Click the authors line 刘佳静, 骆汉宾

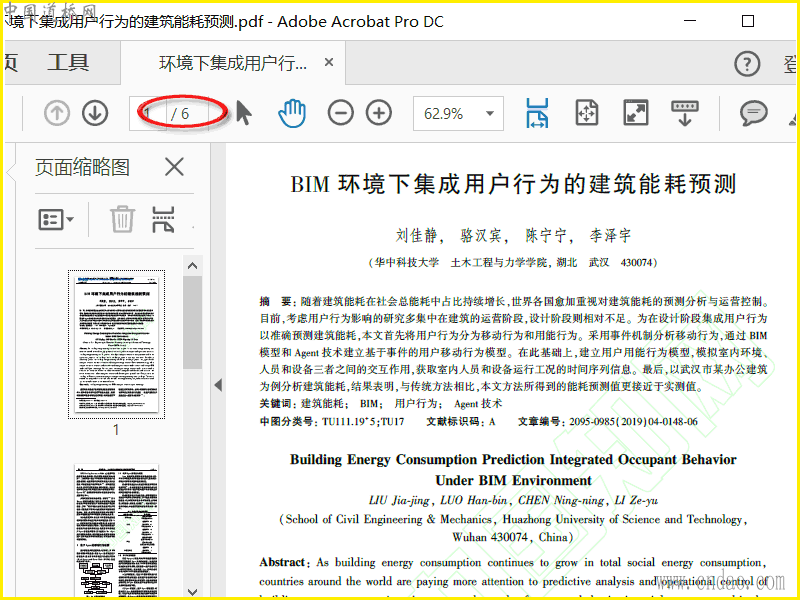[513, 235]
